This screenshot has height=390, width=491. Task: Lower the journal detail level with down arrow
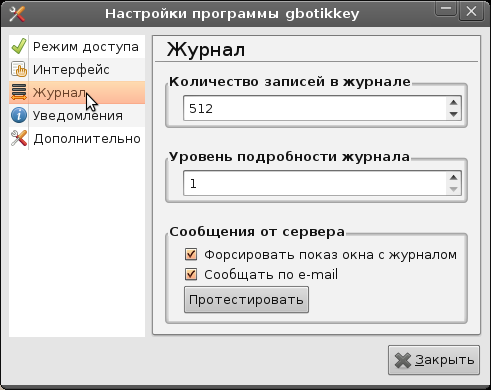pos(453,189)
